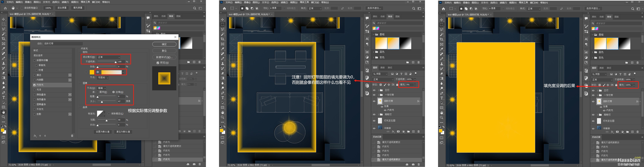Click the 名称 field containing 回形灯带

point(63,44)
